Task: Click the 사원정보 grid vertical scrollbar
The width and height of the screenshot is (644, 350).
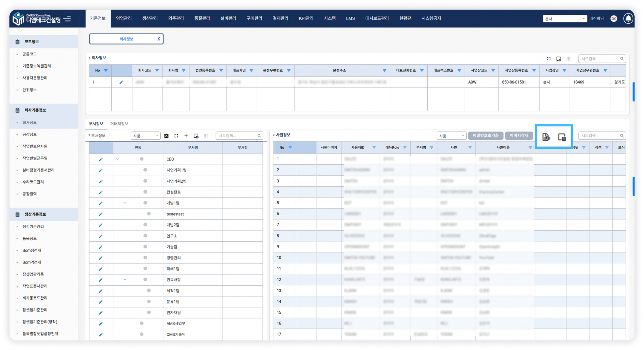Action: pyautogui.click(x=633, y=186)
